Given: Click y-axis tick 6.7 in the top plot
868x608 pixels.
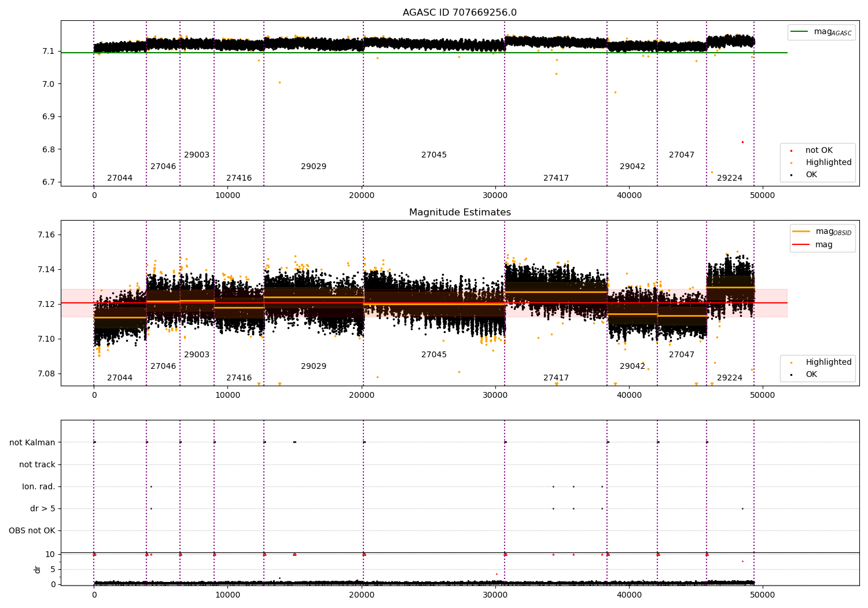Looking at the screenshot, I should [x=49, y=182].
